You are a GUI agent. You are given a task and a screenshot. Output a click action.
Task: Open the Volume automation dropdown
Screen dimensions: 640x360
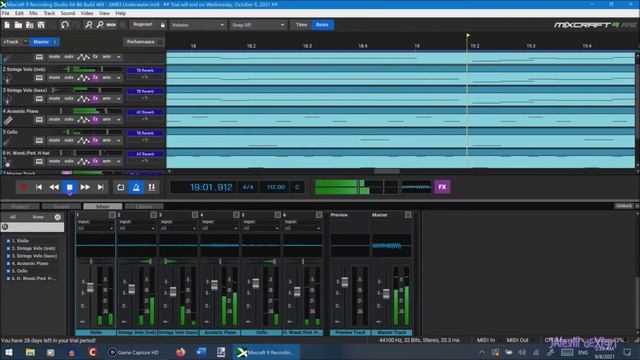pyautogui.click(x=198, y=25)
